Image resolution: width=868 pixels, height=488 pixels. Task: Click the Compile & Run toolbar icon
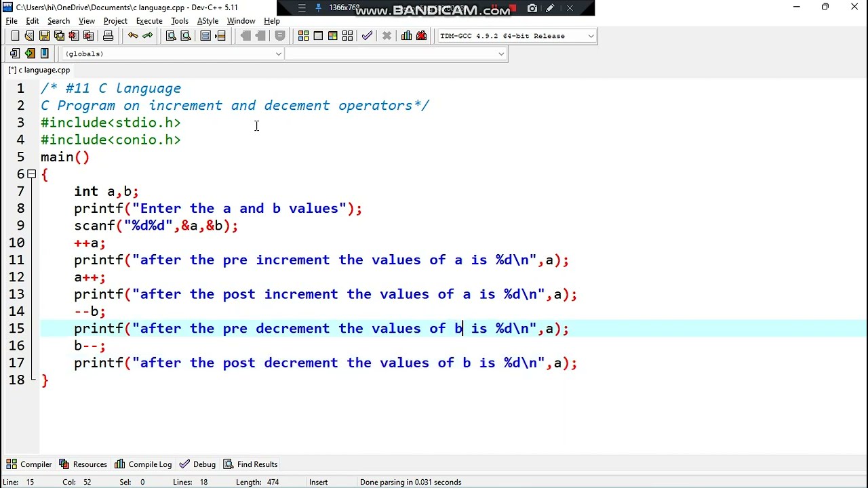(332, 36)
